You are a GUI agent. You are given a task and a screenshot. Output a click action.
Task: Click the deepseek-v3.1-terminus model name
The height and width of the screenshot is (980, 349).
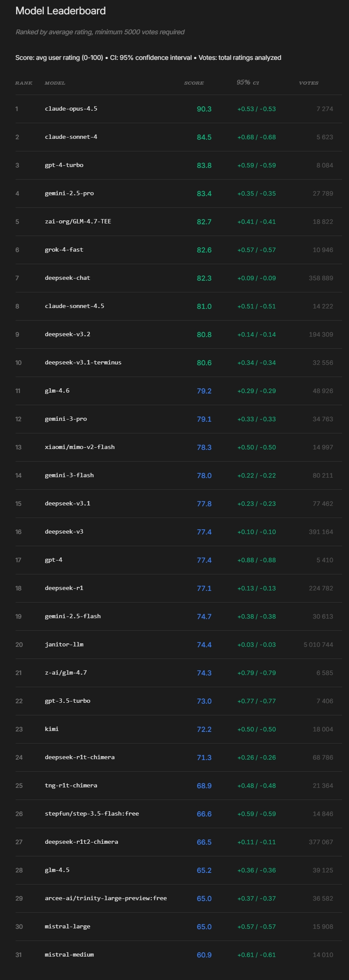click(83, 363)
